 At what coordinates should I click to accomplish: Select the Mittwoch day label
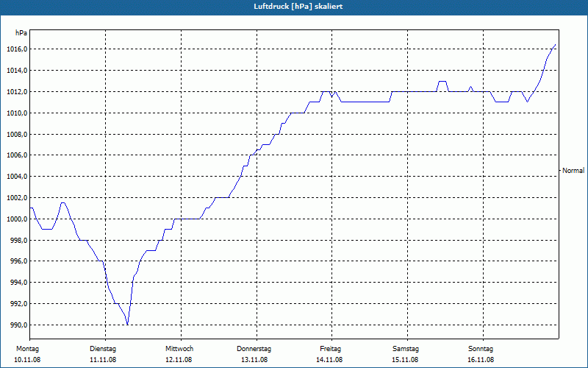(179, 349)
